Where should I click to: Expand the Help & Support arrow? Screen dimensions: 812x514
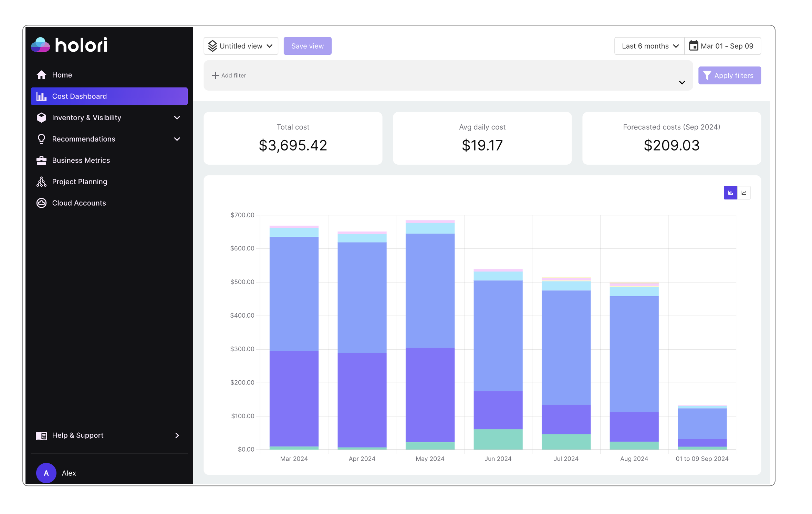177,435
